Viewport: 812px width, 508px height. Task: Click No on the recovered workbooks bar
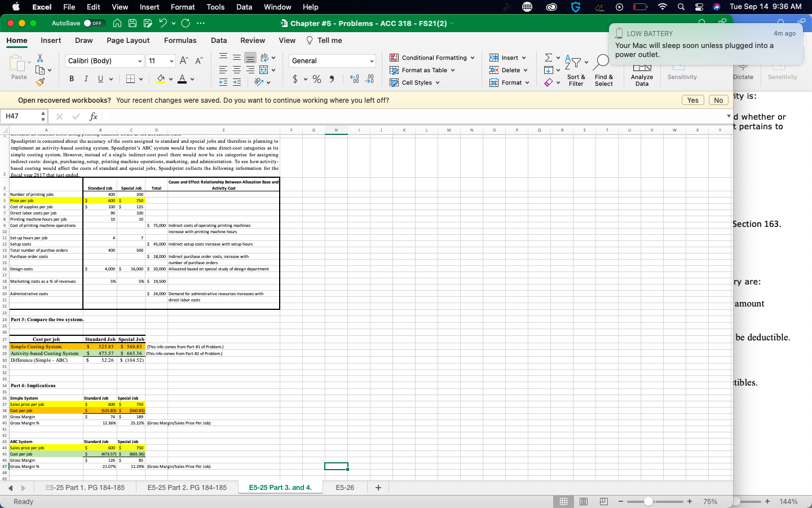click(718, 100)
